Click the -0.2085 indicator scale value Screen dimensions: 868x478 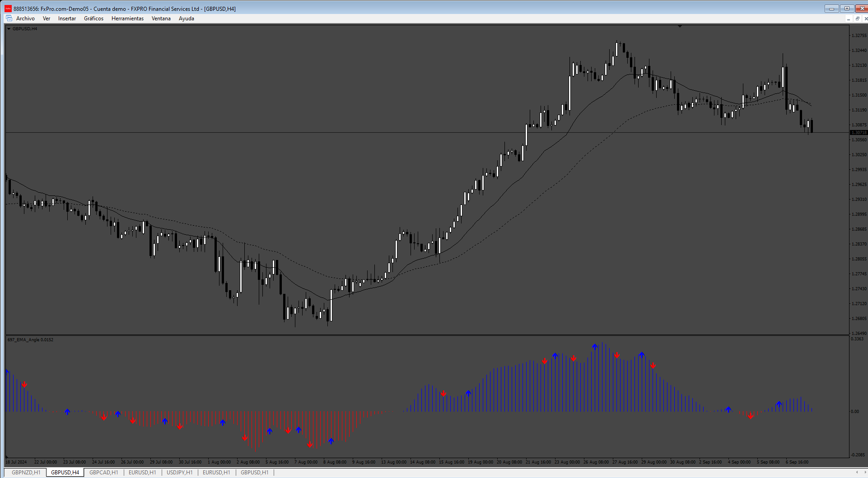pos(858,455)
